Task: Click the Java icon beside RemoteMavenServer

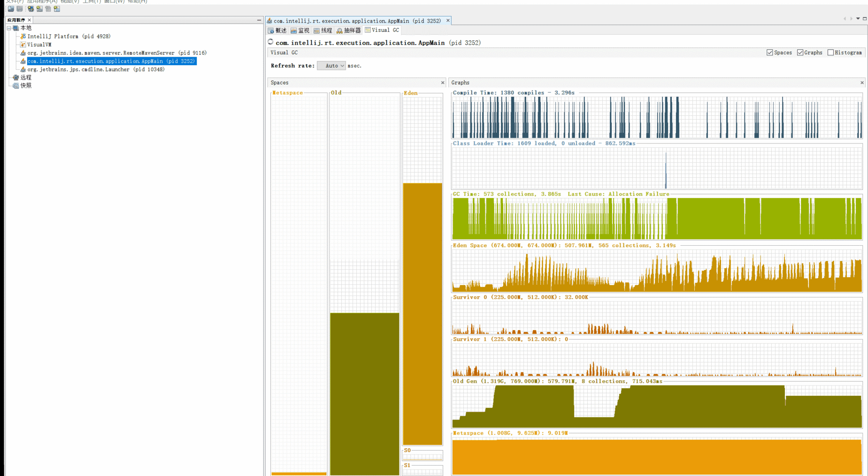Action: click(23, 53)
